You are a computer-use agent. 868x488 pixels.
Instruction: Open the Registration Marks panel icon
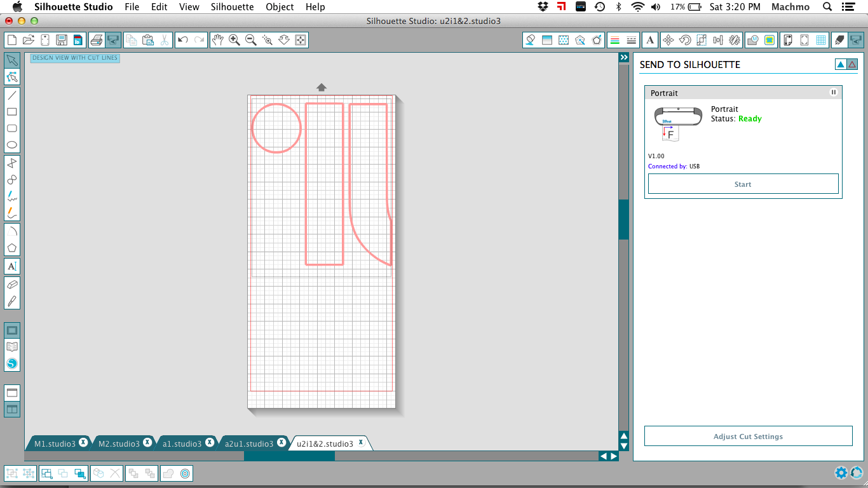click(804, 40)
